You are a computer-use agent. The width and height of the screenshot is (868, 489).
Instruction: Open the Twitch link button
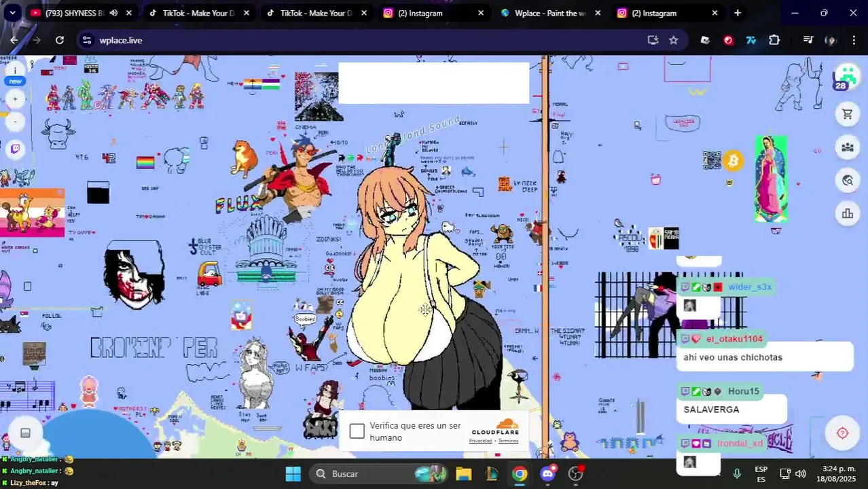(15, 149)
